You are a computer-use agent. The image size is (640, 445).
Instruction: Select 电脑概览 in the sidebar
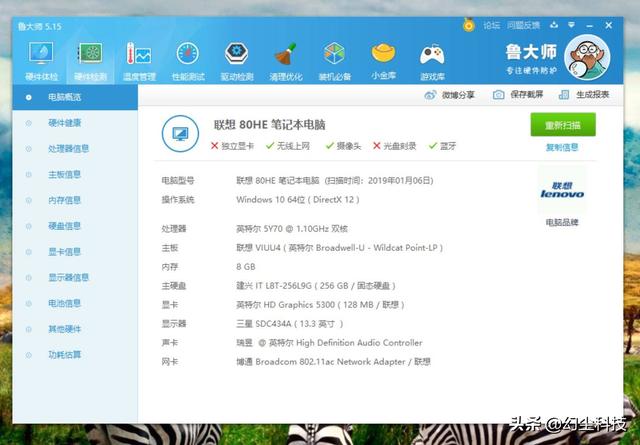75,97
